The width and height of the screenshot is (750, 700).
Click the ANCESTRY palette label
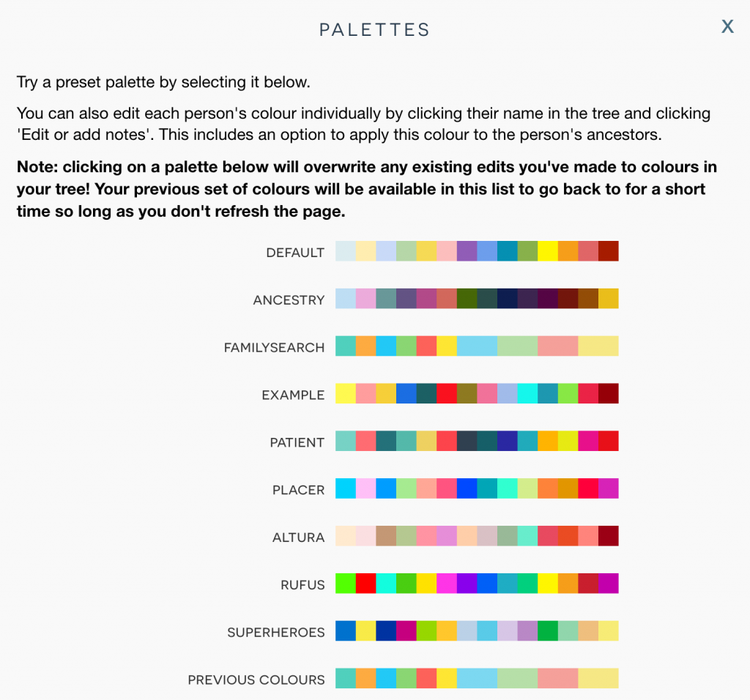[x=289, y=299]
